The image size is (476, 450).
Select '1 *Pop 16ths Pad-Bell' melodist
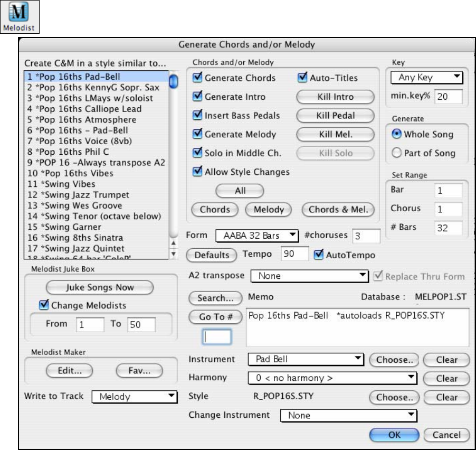(x=96, y=77)
